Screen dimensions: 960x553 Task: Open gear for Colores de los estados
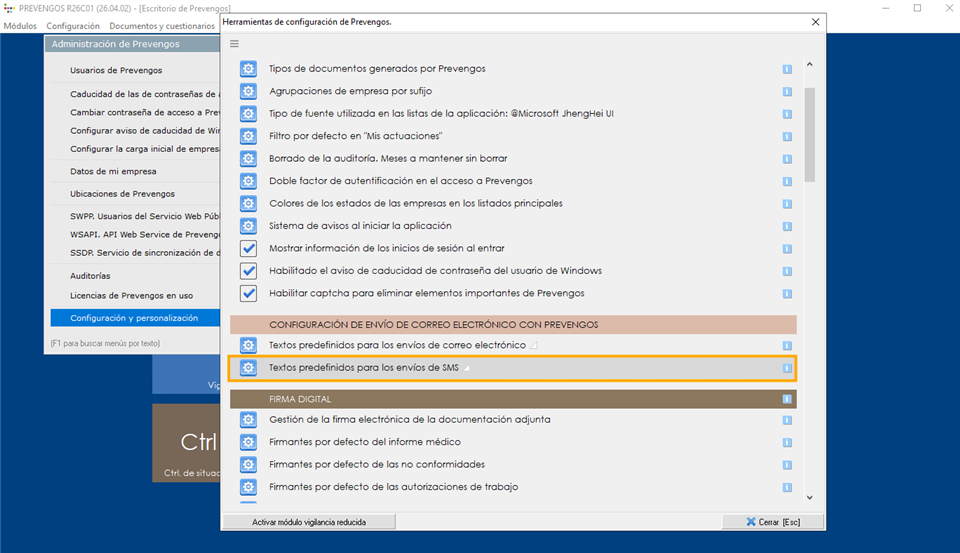[248, 203]
